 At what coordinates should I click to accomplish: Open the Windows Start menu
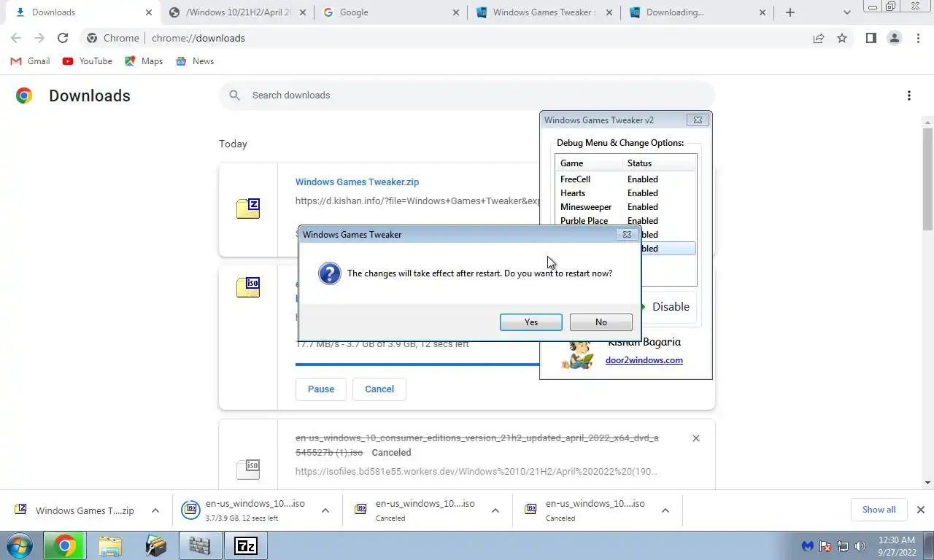(20, 545)
